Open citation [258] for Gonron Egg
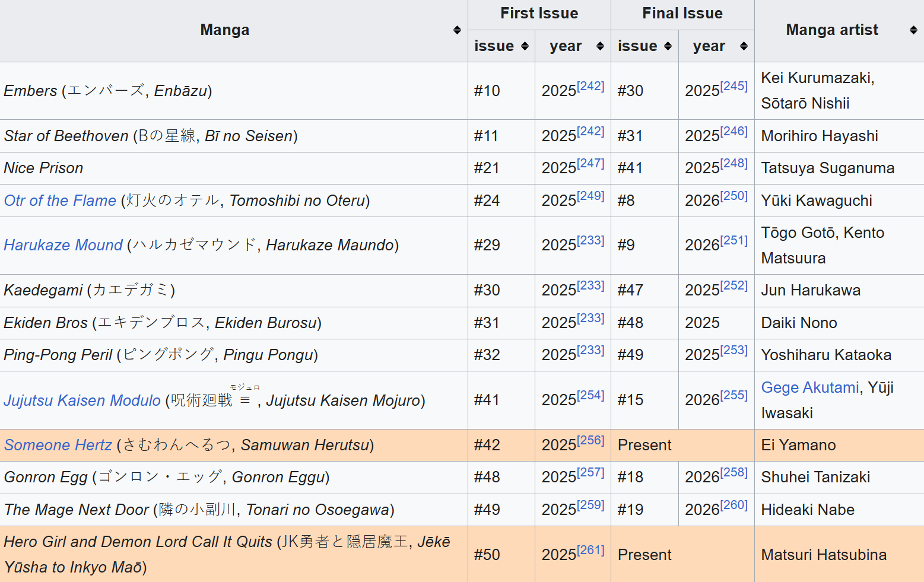The image size is (924, 582). pos(734,472)
